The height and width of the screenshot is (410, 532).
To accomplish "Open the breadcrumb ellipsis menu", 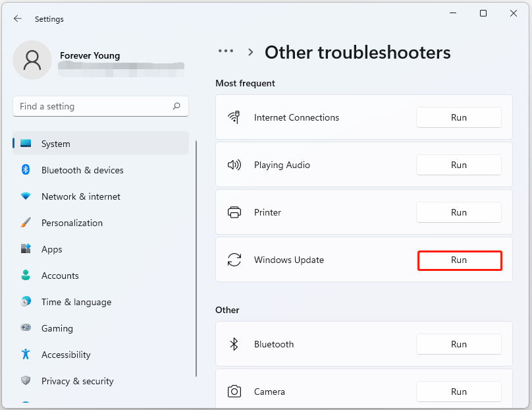I will 226,51.
